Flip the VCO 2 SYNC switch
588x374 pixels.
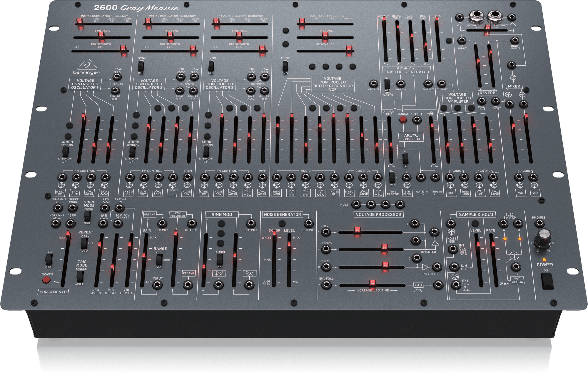(x=141, y=67)
